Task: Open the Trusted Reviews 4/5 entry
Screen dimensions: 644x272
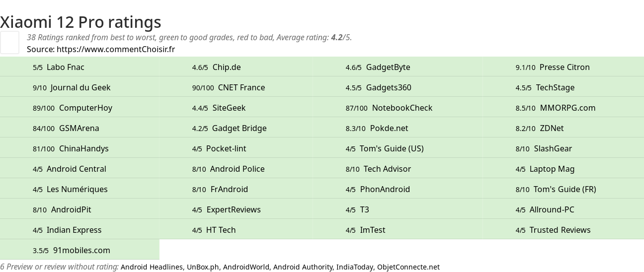Action: [x=563, y=230]
